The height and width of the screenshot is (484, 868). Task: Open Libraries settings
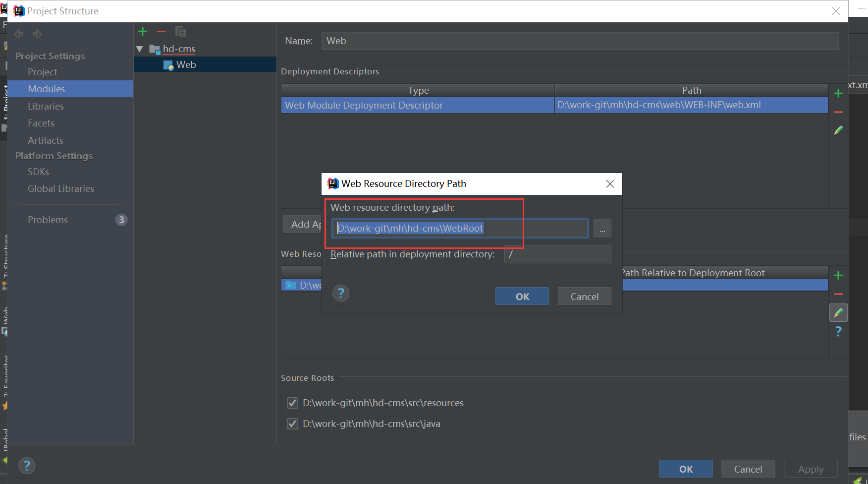[46, 106]
